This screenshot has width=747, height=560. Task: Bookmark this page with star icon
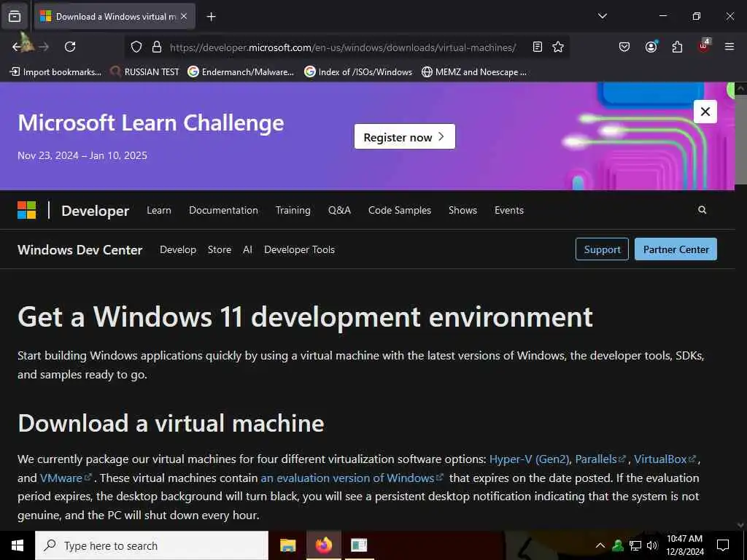coord(558,47)
